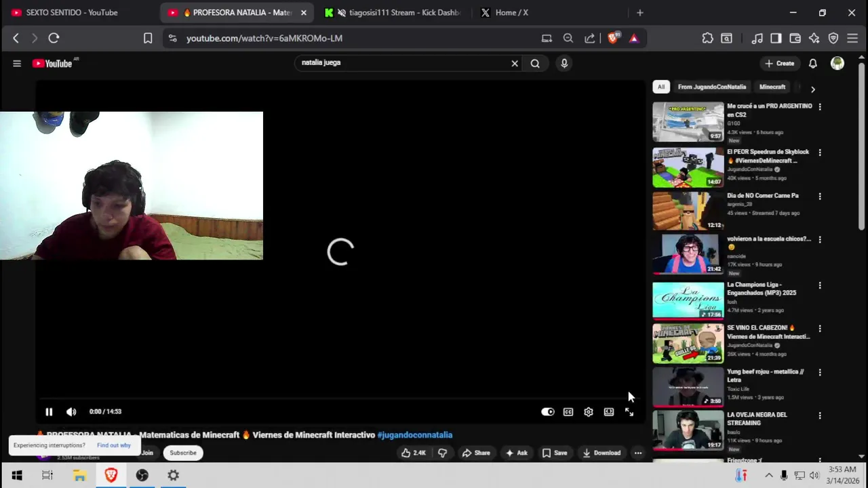Click the youtube.com address bar URL
Image resolution: width=868 pixels, height=488 pixels.
coord(264,38)
